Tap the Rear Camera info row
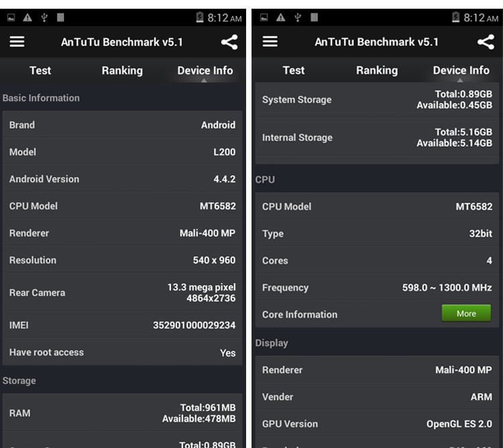This screenshot has width=503, height=448. pyautogui.click(x=122, y=292)
